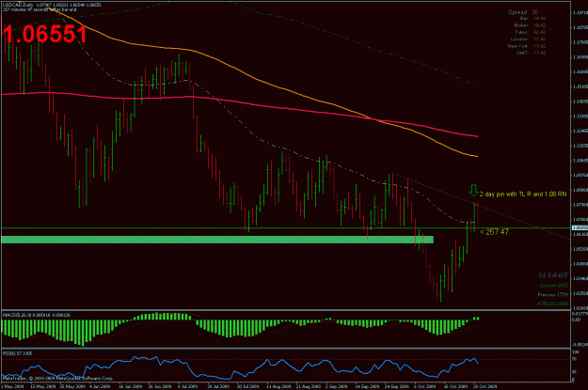Select the green down-arrow annotation icon
This screenshot has height=390, width=588.
click(473, 191)
